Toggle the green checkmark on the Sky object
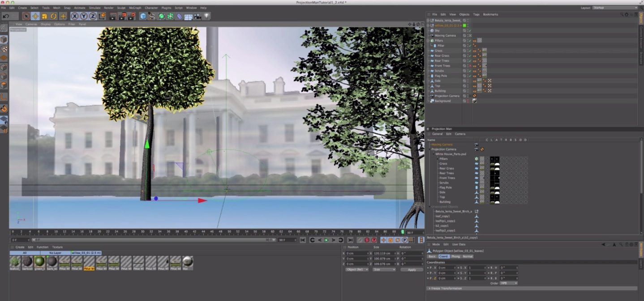Image resolution: width=644 pixels, height=301 pixels. point(470,31)
